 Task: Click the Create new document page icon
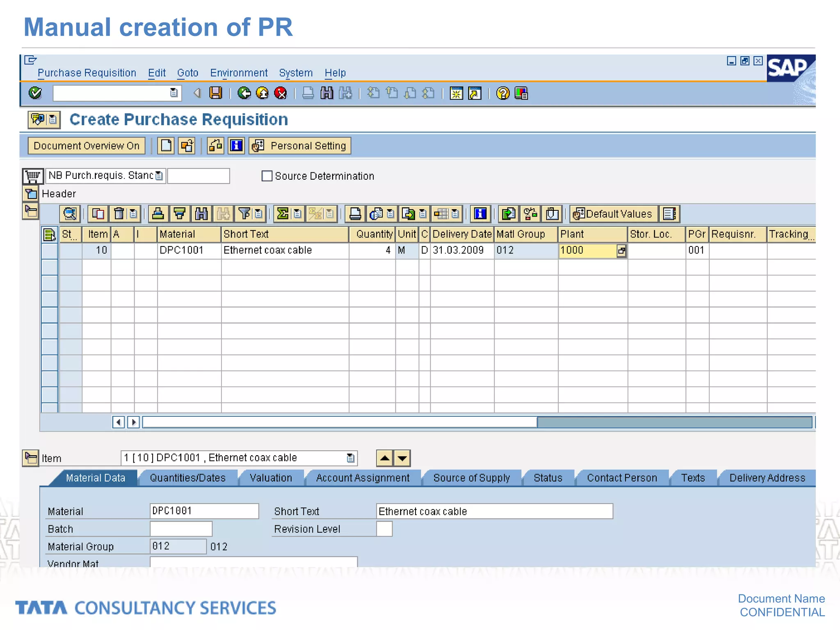click(x=166, y=146)
